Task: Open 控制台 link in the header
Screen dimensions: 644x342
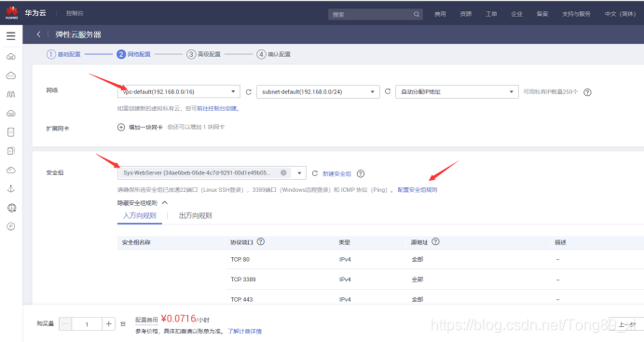Action: coord(75,13)
